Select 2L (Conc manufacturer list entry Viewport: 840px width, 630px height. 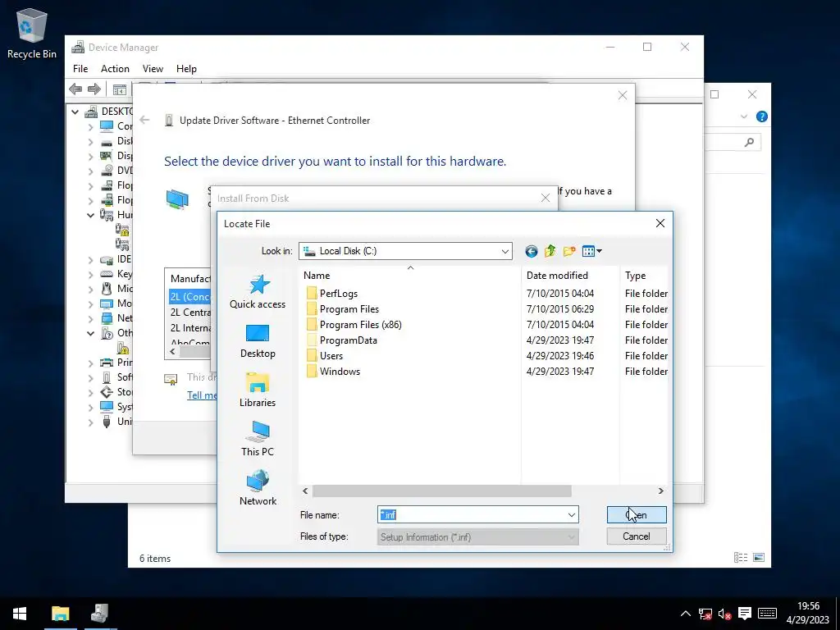(189, 296)
